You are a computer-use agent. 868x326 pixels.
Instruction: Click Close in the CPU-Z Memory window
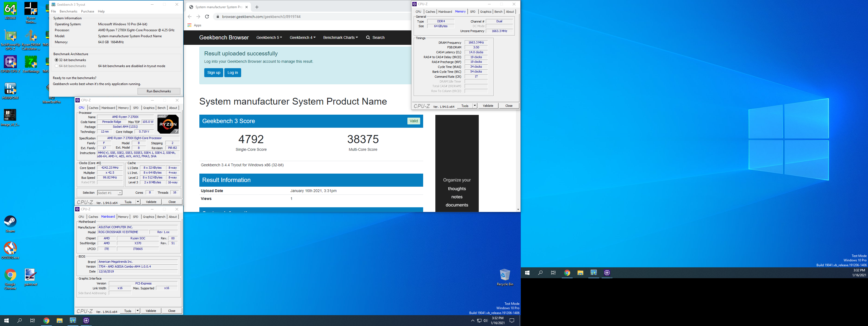pos(509,106)
